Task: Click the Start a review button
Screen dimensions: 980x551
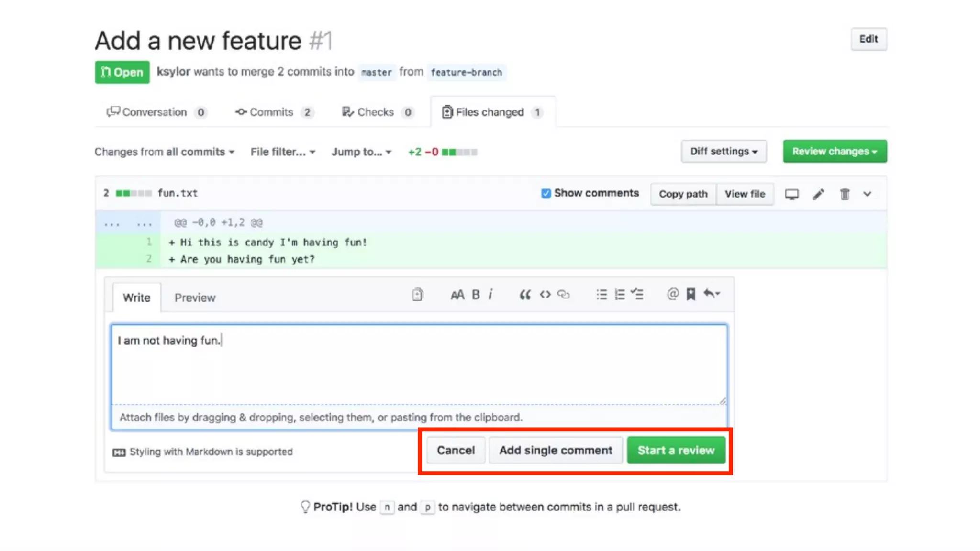Action: pos(676,451)
